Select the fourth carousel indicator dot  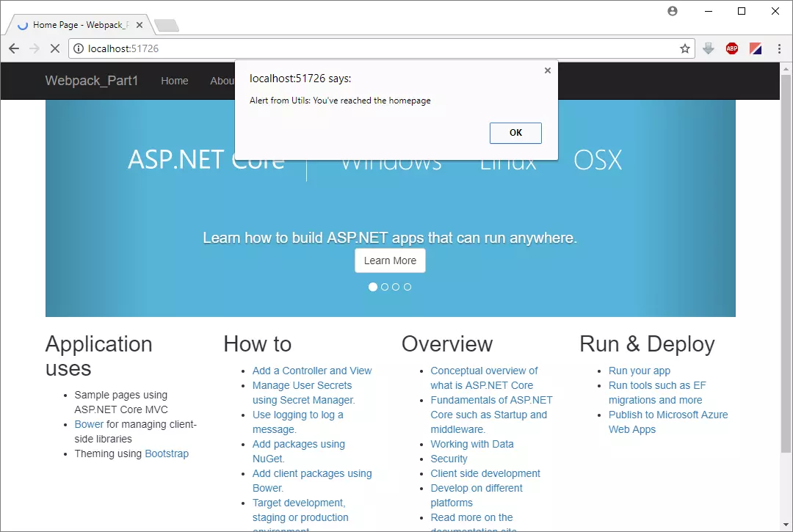click(408, 287)
